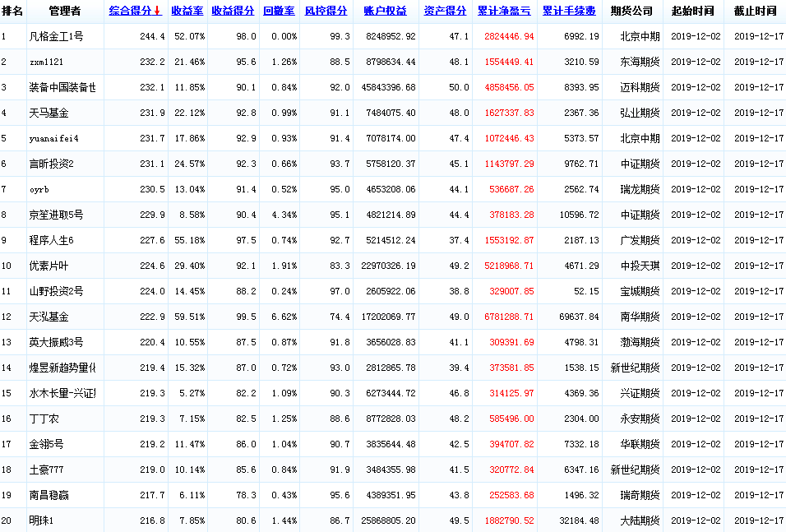
Task: Click account equity 22970326.19
Action: [389, 266]
